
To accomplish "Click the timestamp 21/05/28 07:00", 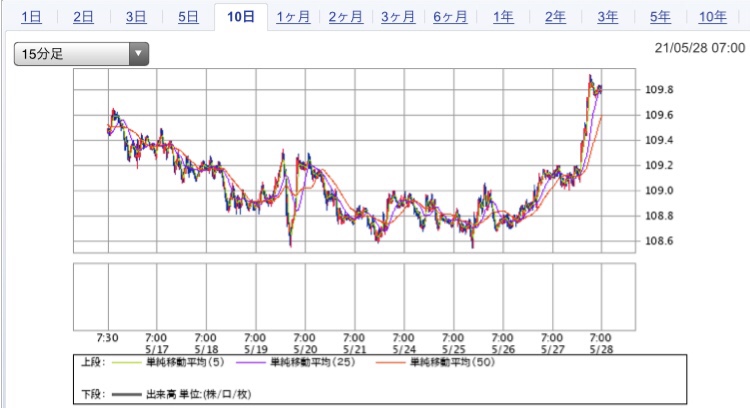I will [x=700, y=48].
